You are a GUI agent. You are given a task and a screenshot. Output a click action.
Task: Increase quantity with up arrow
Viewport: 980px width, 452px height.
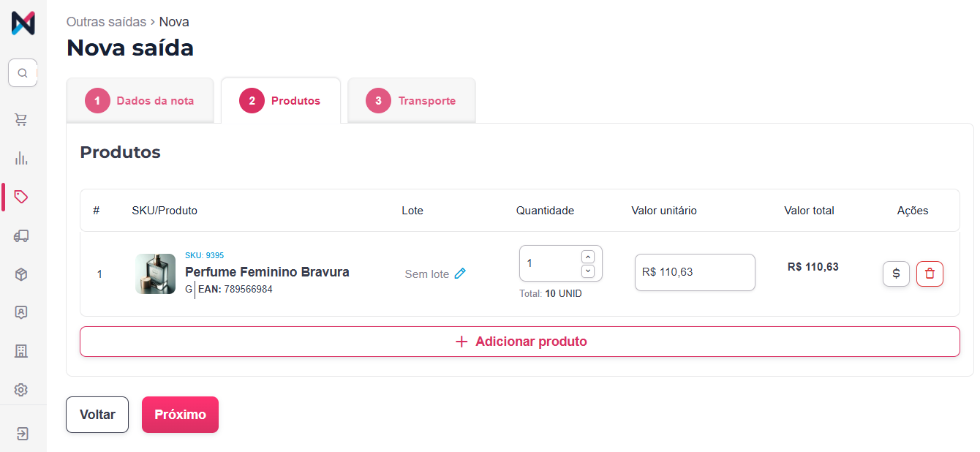[588, 257]
